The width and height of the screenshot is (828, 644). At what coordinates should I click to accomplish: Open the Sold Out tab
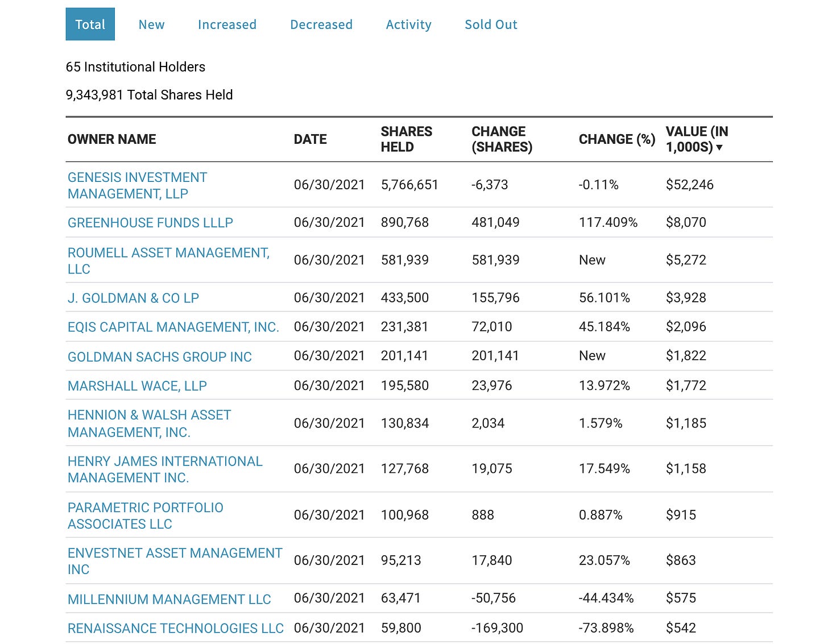point(491,24)
